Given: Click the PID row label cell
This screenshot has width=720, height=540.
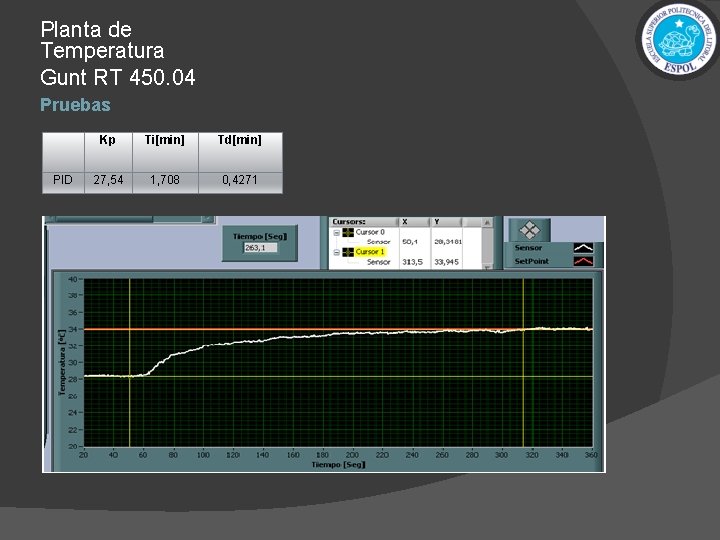Looking at the screenshot, I should (63, 183).
